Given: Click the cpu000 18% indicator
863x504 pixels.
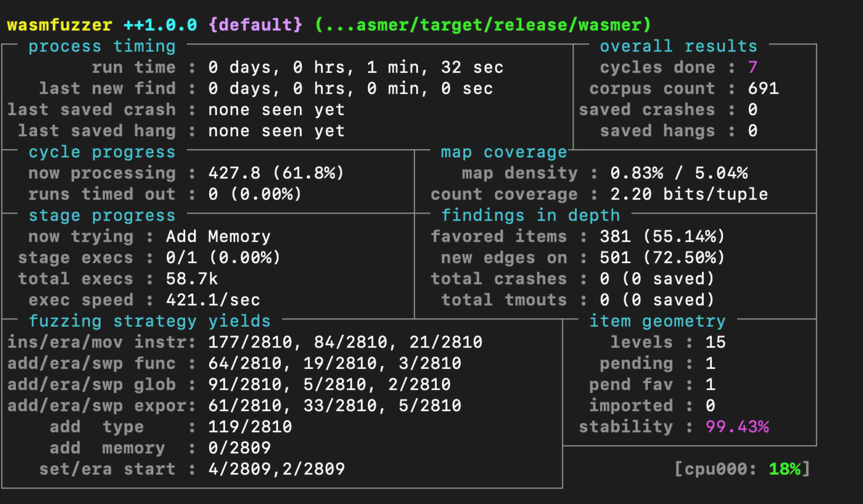Looking at the screenshot, I should [742, 469].
